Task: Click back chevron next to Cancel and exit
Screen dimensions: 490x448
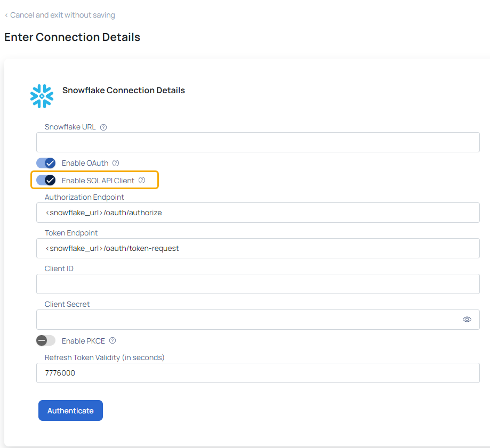Action: coord(6,15)
